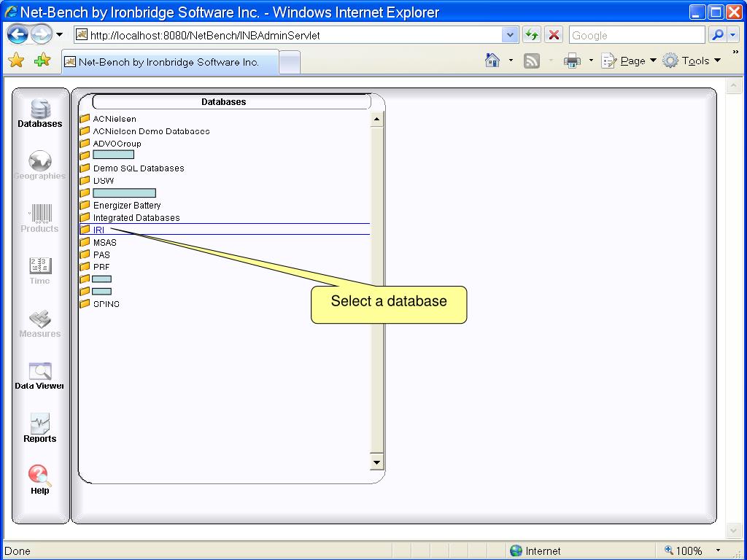Click the 100% zoom level button
The height and width of the screenshot is (560, 747).
[x=684, y=551]
